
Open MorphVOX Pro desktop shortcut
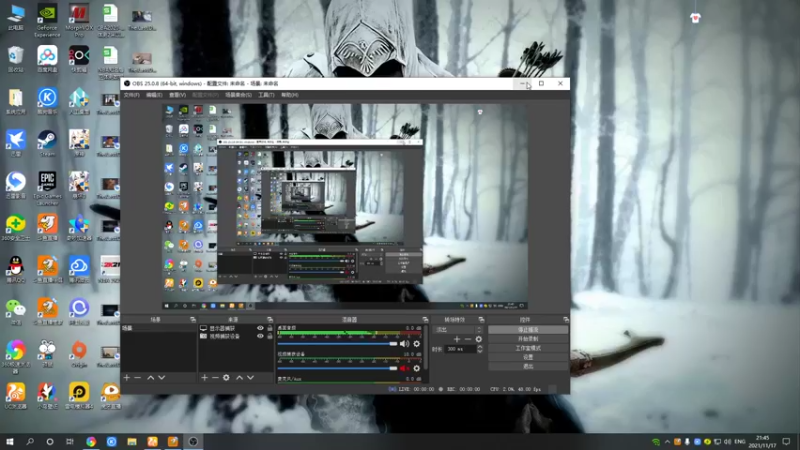[79, 20]
